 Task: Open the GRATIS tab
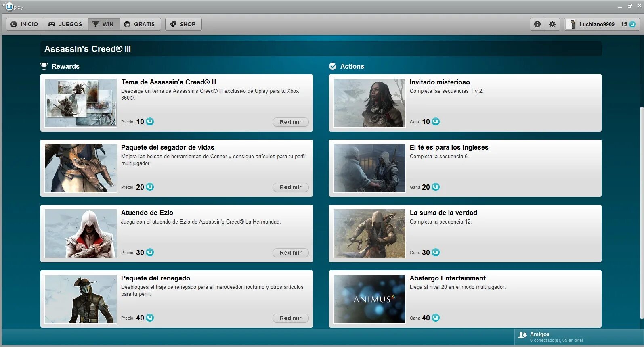coord(140,24)
